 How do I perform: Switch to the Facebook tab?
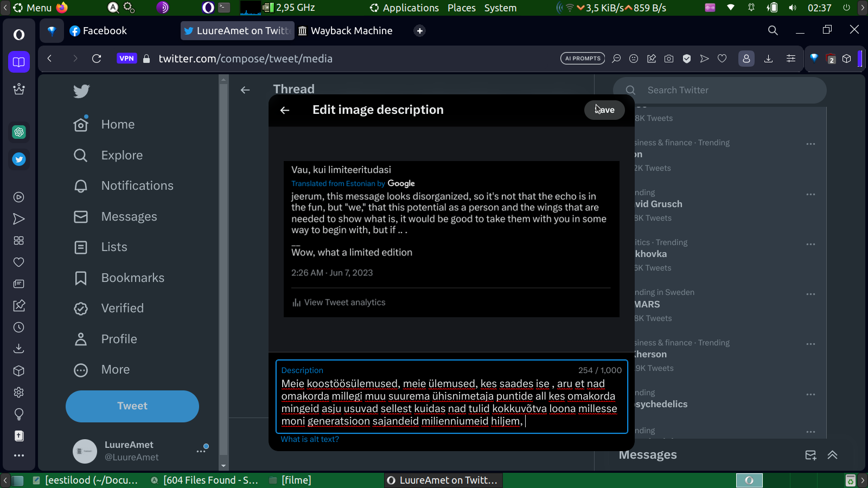click(99, 31)
